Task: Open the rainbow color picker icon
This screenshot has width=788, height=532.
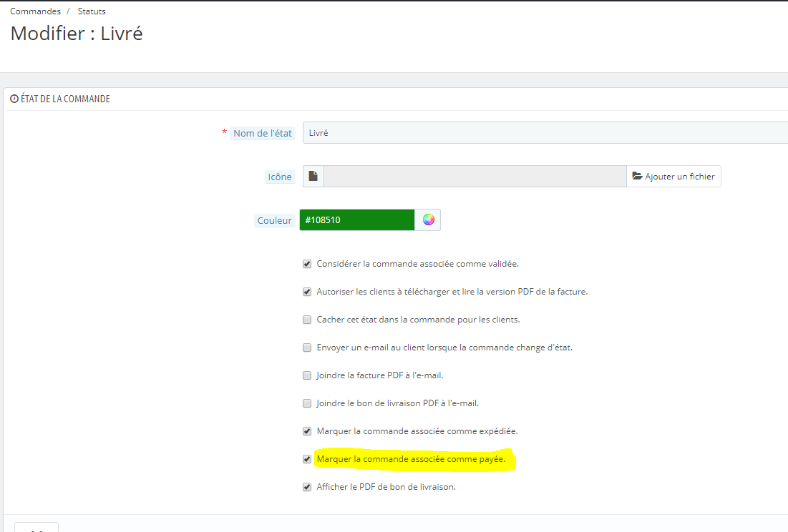Action: pos(428,220)
